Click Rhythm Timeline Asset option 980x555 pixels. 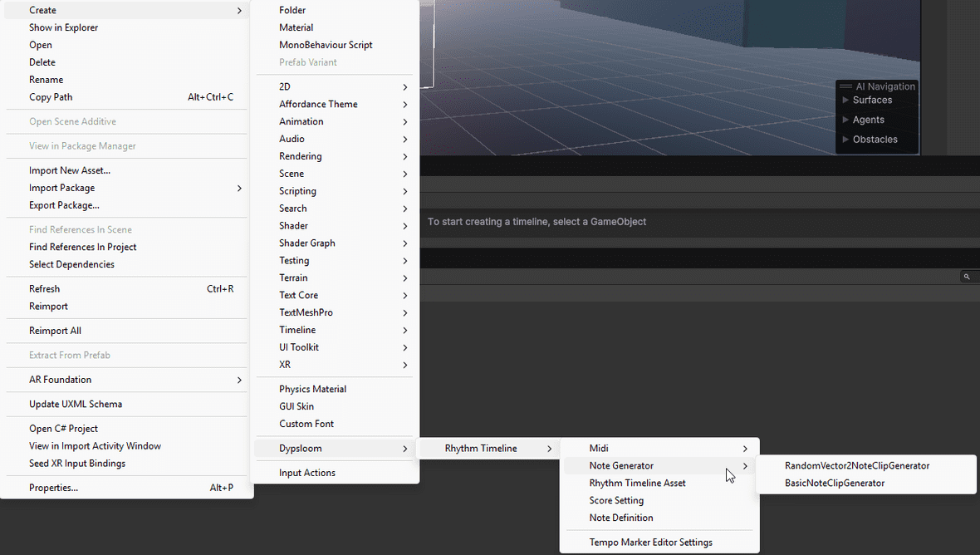(x=637, y=484)
